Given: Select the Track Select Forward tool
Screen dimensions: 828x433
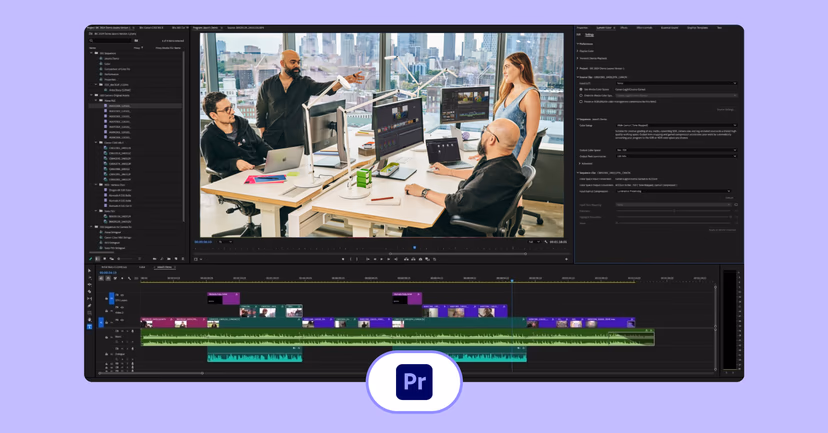Looking at the screenshot, I should point(89,278).
